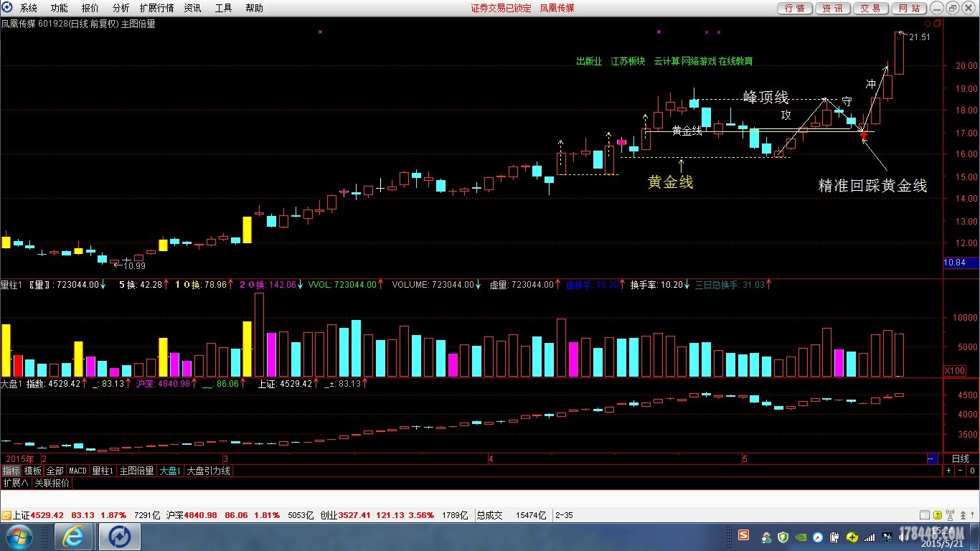
Task: Open the 工具 menu
Action: [x=223, y=8]
